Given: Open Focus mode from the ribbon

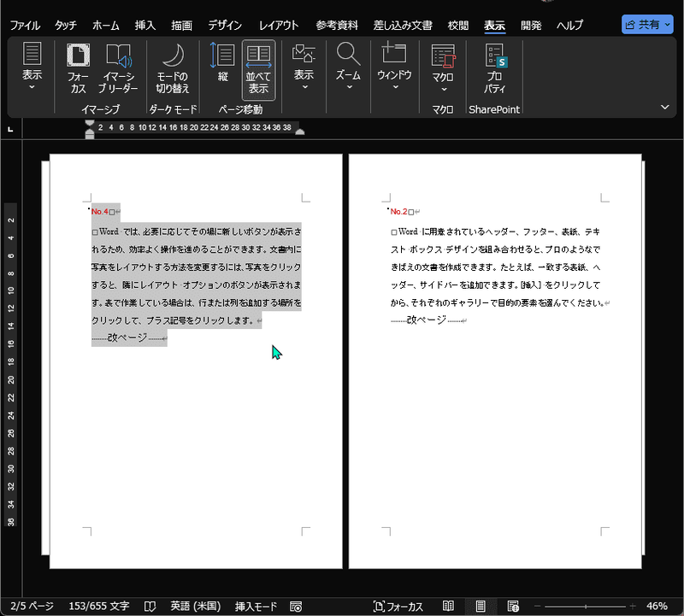Looking at the screenshot, I should pos(78,68).
